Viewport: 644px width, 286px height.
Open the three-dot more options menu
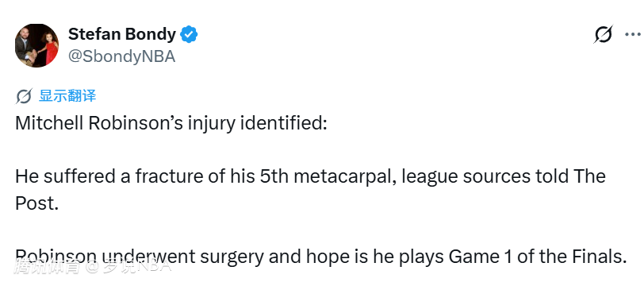633,35
